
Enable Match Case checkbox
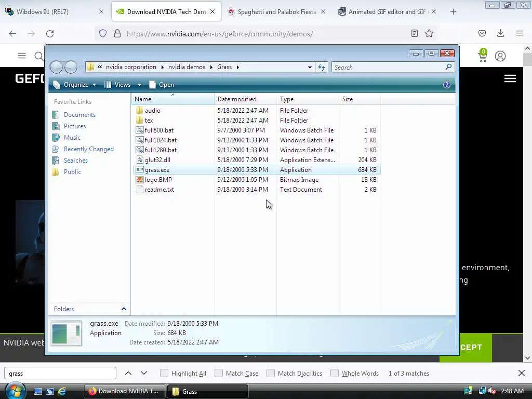coord(219,373)
